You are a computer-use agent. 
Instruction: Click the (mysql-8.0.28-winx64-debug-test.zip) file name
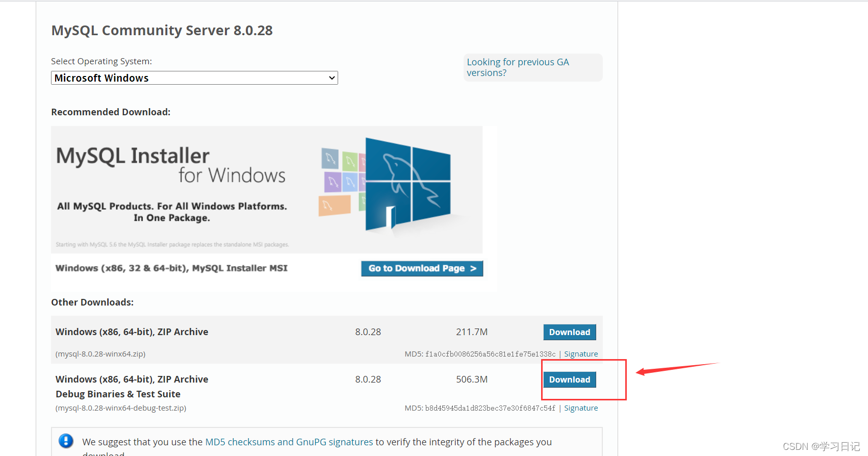pyautogui.click(x=121, y=408)
